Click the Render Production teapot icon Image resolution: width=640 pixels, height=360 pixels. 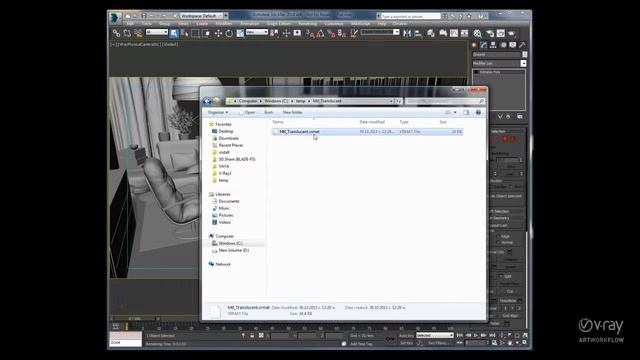[511, 33]
